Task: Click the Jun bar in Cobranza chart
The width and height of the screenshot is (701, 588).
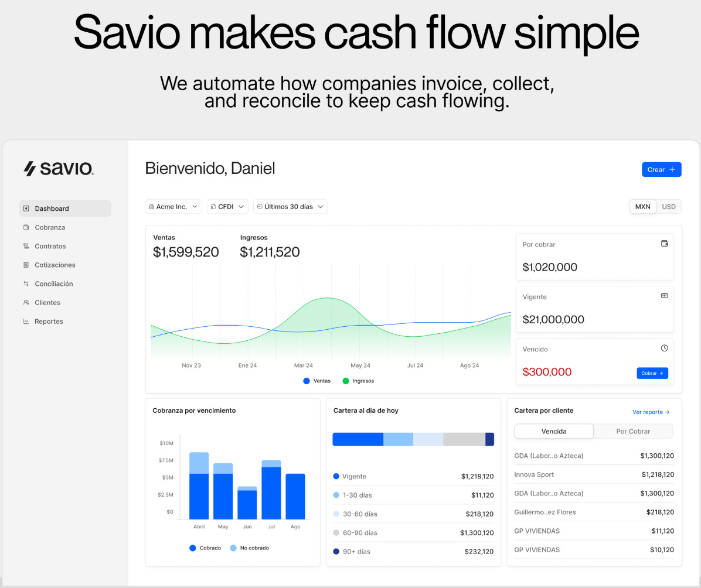Action: click(247, 502)
